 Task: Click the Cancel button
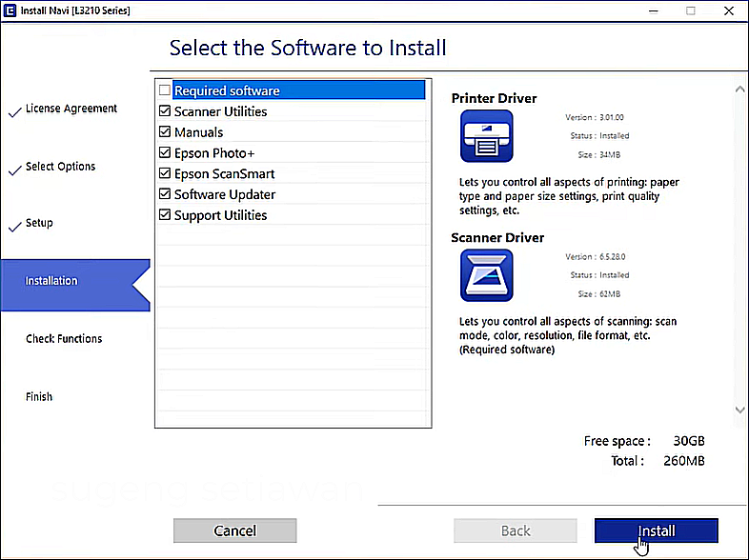[234, 530]
